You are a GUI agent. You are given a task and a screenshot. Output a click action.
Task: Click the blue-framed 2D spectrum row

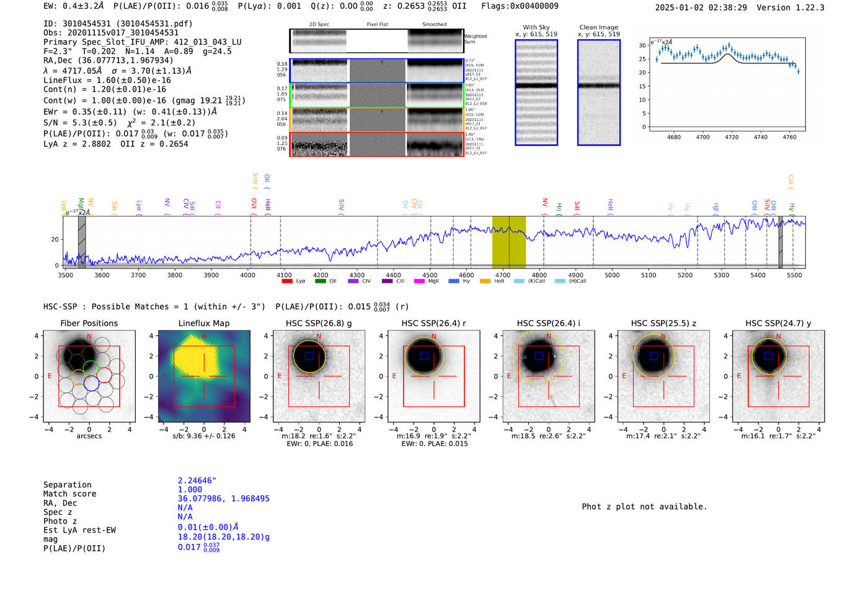click(x=377, y=71)
